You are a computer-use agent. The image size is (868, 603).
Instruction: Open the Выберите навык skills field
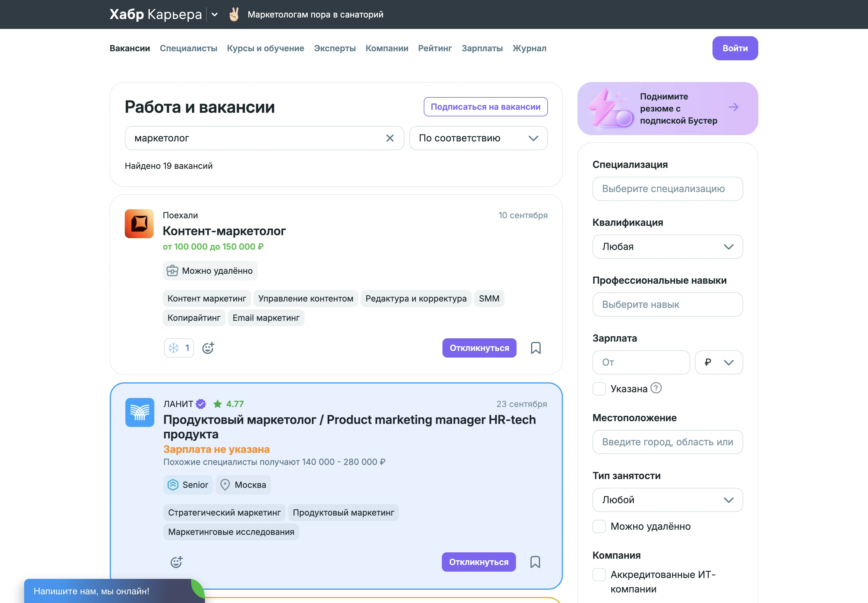(668, 305)
